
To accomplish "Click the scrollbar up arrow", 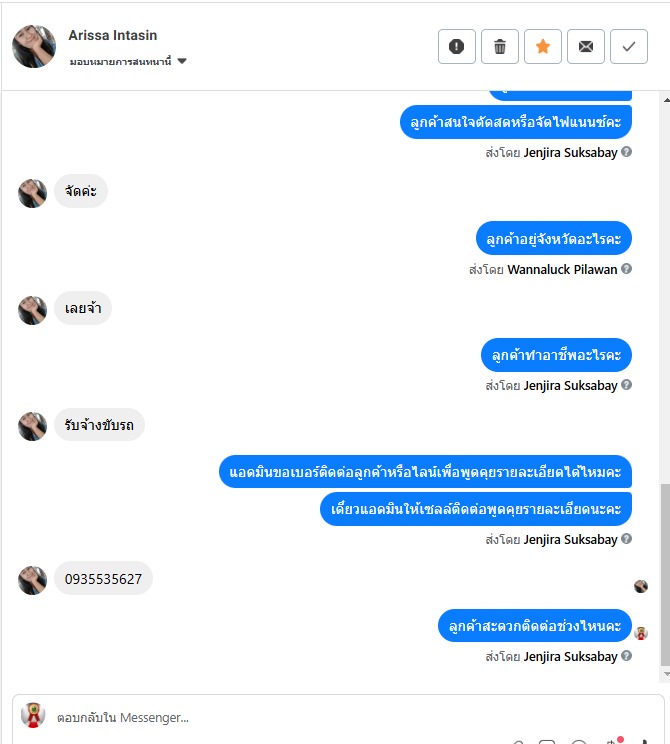I will [666, 100].
